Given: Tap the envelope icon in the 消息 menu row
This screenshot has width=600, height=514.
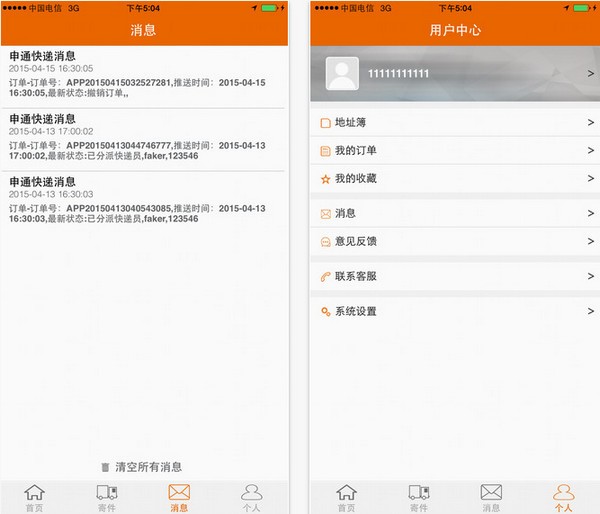Looking at the screenshot, I should (x=325, y=214).
